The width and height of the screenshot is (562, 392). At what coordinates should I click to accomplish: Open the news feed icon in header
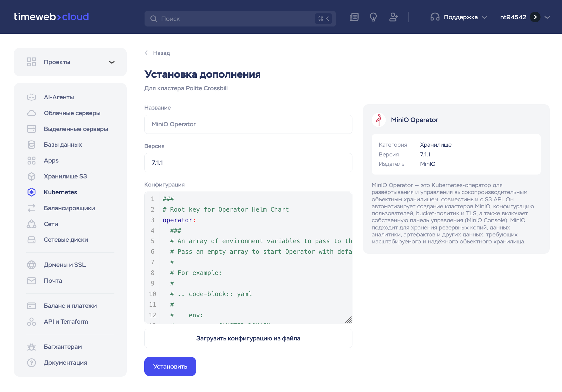point(354,17)
